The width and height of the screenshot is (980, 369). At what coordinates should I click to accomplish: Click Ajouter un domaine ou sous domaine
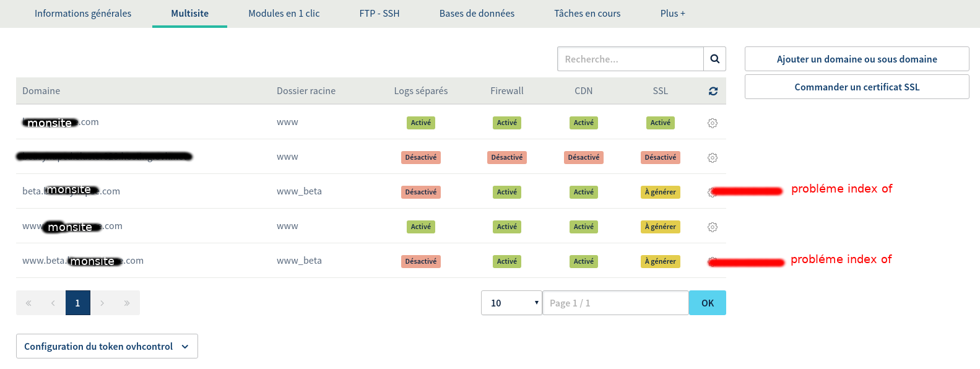856,59
